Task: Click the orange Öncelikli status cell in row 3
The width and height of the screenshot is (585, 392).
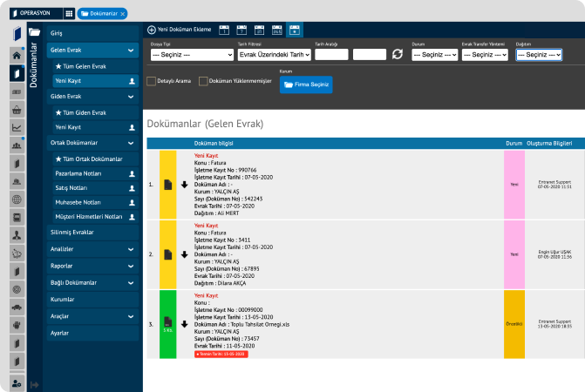Action: pyautogui.click(x=514, y=324)
